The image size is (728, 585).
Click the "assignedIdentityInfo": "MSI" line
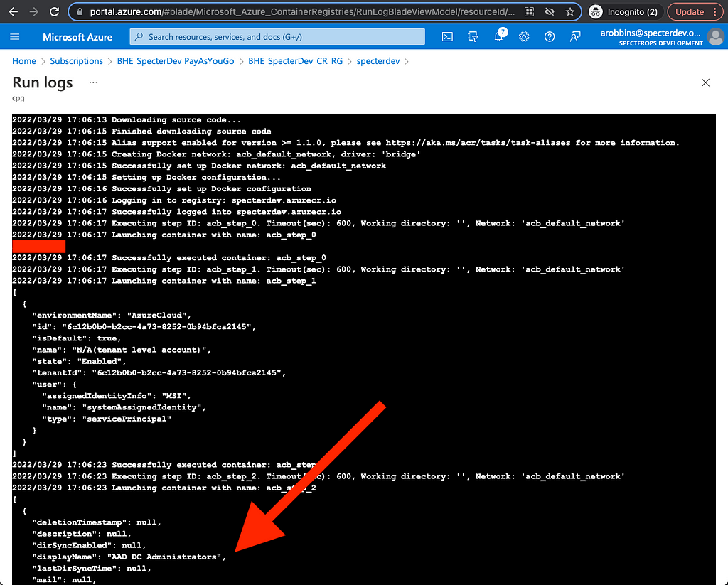coord(117,396)
